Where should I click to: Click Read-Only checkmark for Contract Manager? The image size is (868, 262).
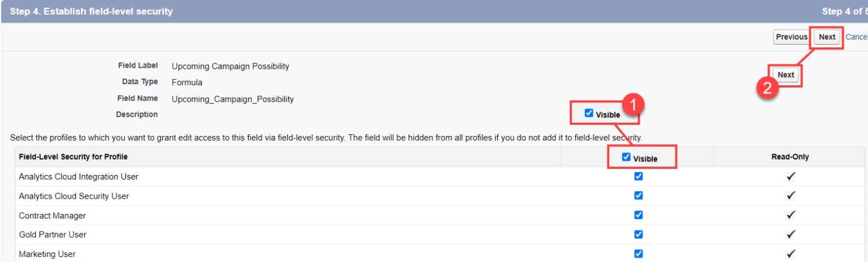[791, 215]
